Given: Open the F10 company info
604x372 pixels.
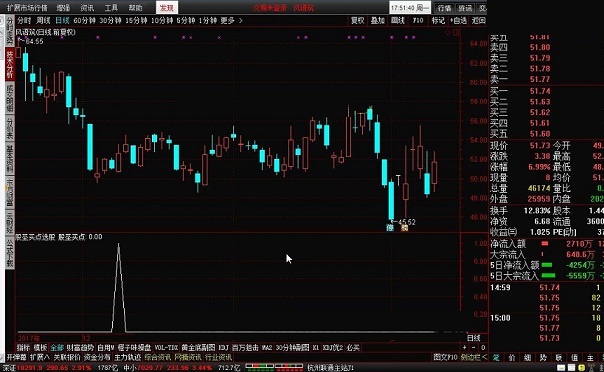Looking at the screenshot, I should pyautogui.click(x=418, y=20).
